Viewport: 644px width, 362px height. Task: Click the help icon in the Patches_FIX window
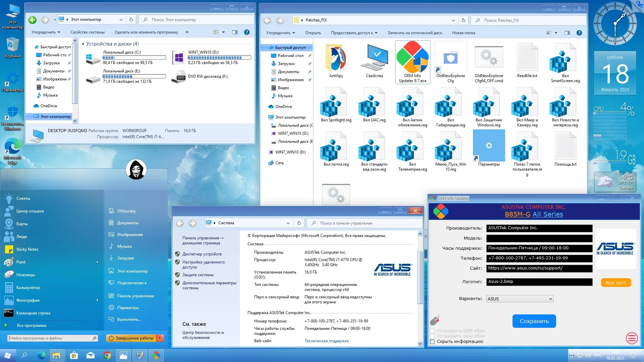click(579, 33)
